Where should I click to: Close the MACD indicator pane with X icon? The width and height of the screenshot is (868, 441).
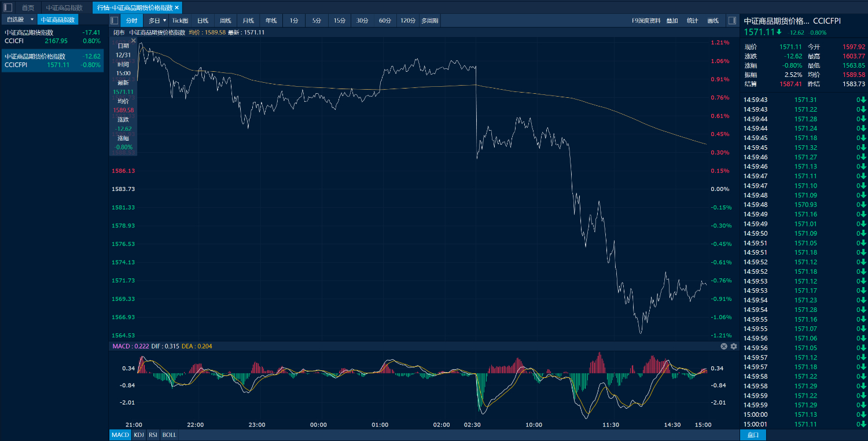pyautogui.click(x=723, y=346)
